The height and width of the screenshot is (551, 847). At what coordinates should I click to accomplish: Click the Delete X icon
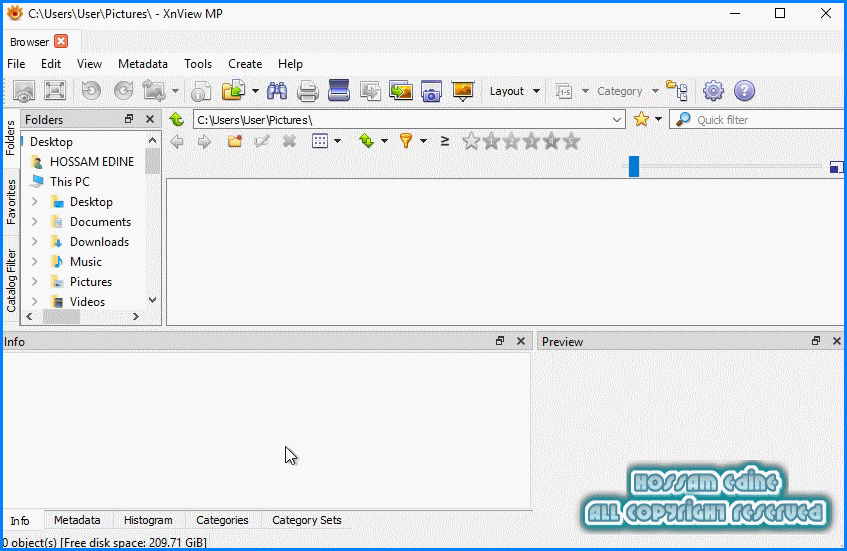tap(290, 142)
